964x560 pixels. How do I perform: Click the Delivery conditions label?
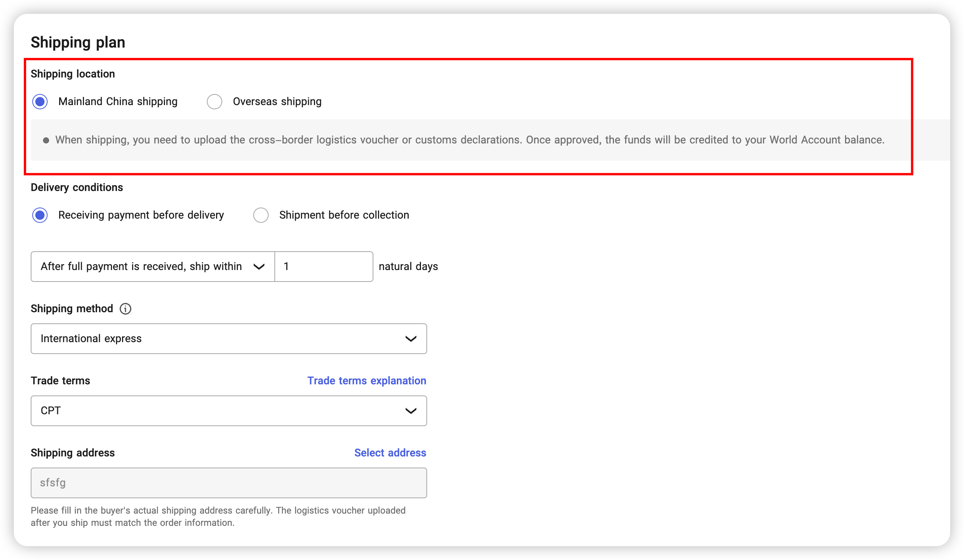[x=77, y=187]
